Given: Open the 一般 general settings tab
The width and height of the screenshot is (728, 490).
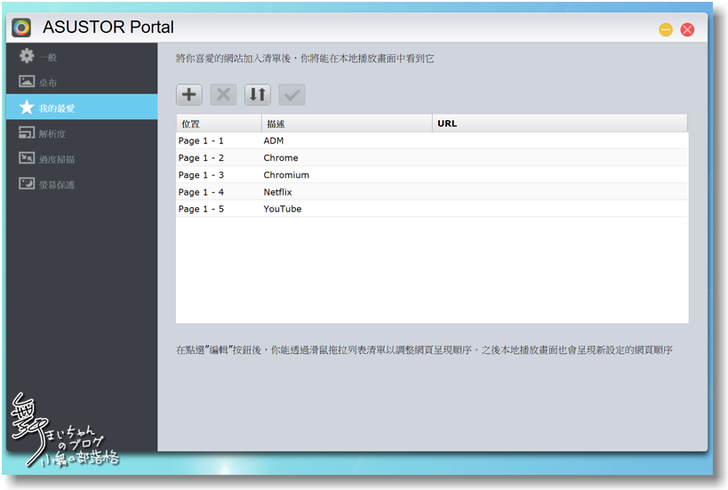Looking at the screenshot, I should tap(82, 57).
